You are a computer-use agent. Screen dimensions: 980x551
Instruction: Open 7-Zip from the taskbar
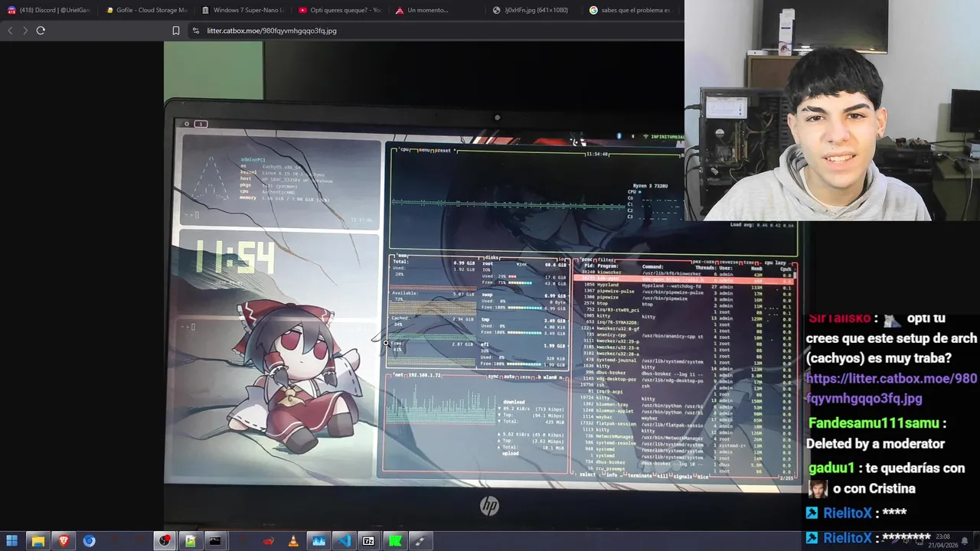click(x=369, y=541)
